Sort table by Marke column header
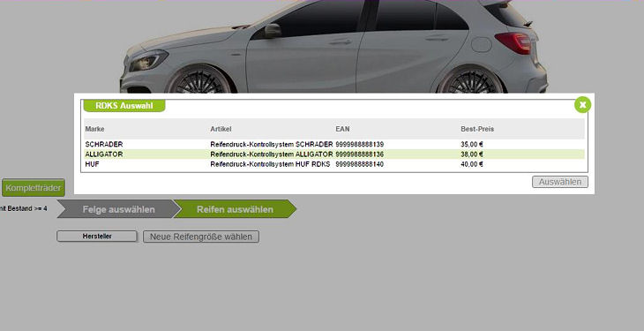The height and width of the screenshot is (331, 644). pyautogui.click(x=95, y=129)
